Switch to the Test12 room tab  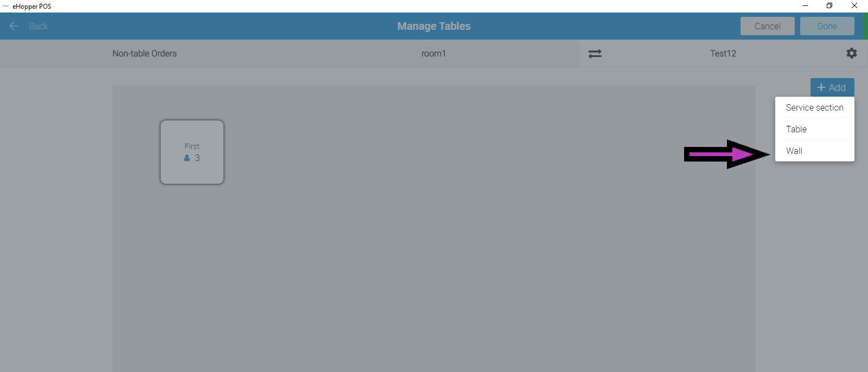pyautogui.click(x=723, y=53)
